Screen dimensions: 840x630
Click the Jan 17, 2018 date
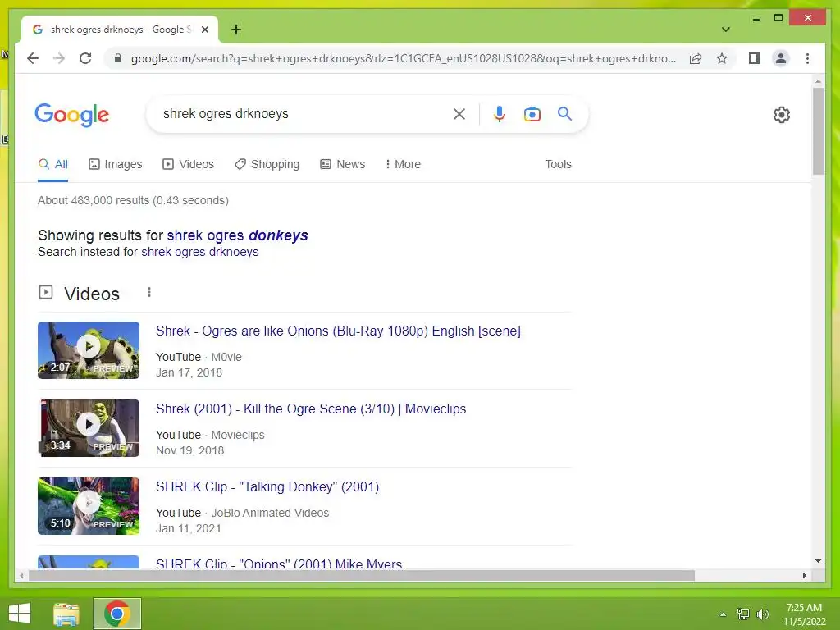coord(189,373)
